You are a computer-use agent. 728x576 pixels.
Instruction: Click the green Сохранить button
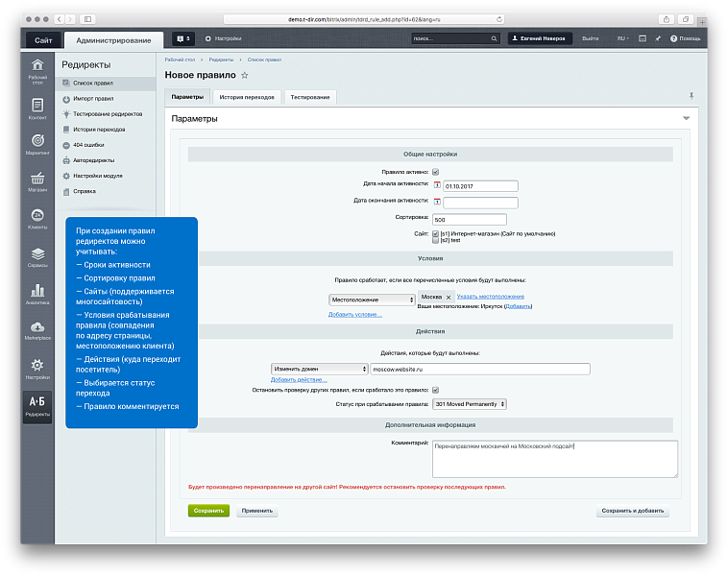tap(208, 512)
